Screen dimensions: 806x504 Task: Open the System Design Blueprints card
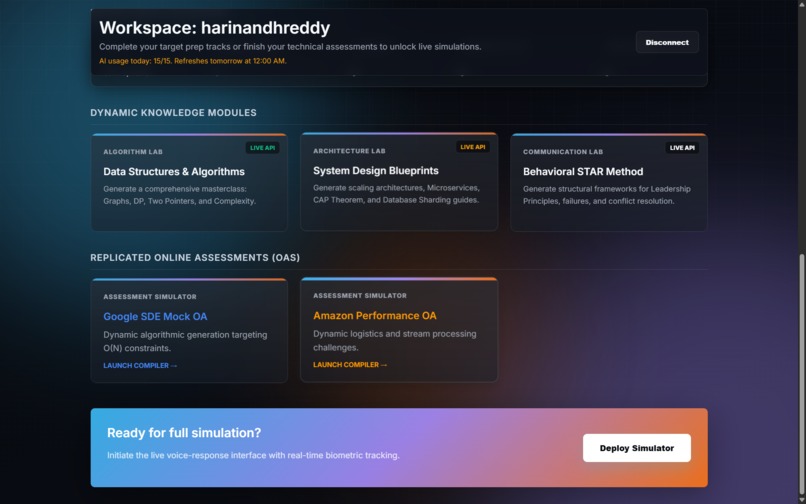click(399, 181)
